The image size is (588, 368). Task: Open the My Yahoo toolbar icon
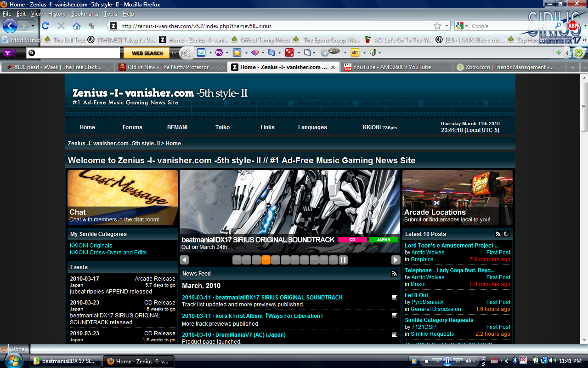(219, 53)
